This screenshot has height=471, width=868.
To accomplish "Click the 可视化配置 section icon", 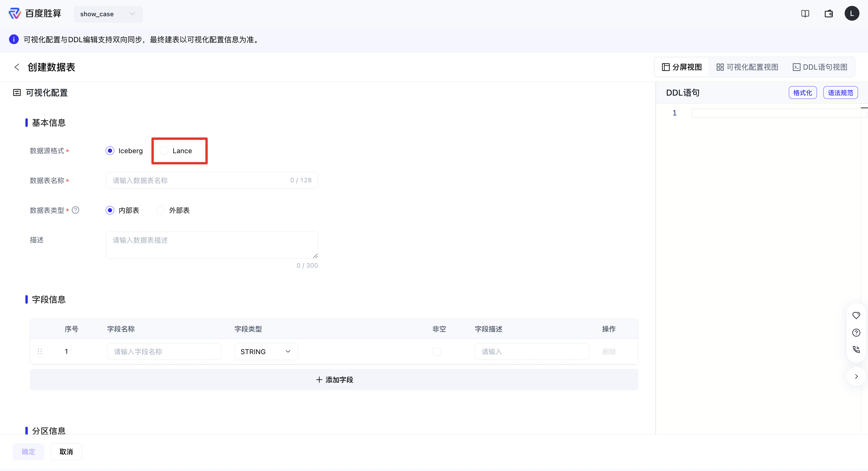I will [17, 93].
